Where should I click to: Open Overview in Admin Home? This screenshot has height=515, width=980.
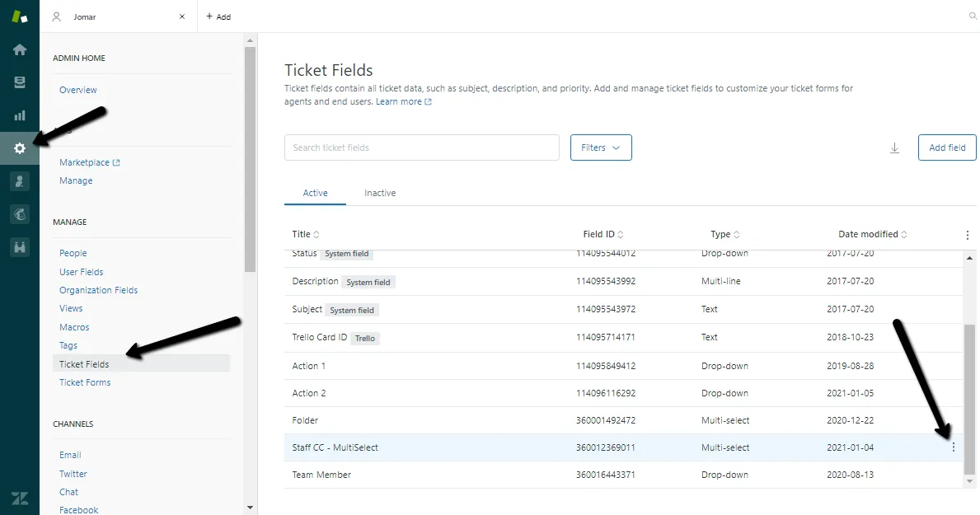[x=78, y=90]
